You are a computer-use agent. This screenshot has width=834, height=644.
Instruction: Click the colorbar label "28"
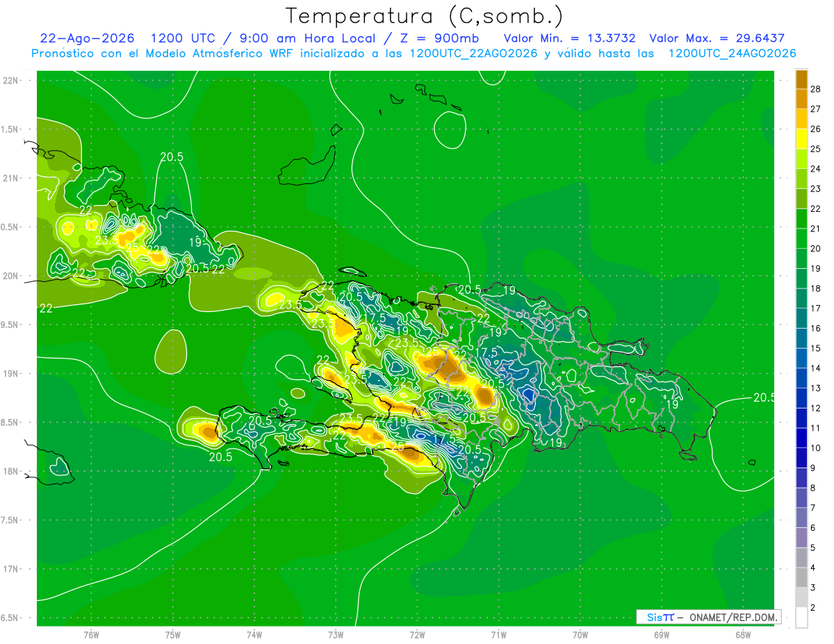point(816,89)
